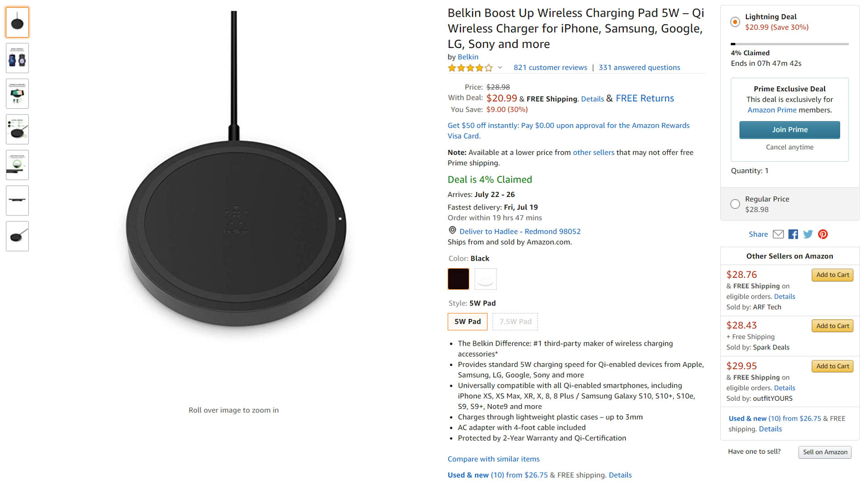Add Spark Deals $28.43 offer to cart
This screenshot has width=868, height=488.
[x=832, y=326]
